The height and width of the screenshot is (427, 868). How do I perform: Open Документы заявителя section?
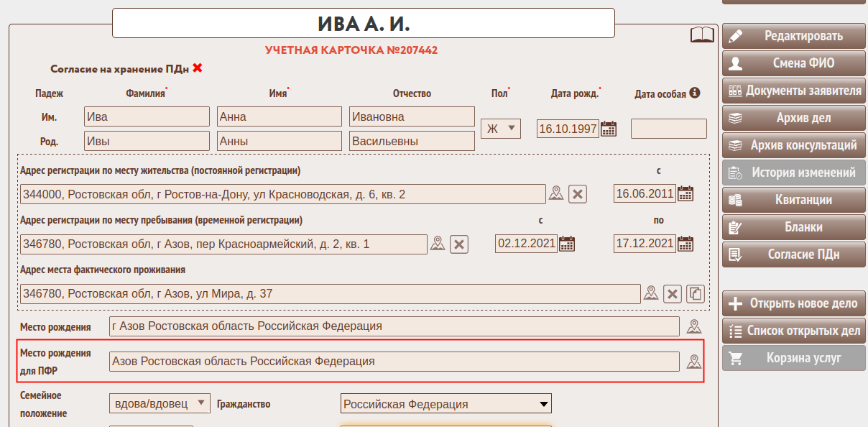coord(793,91)
